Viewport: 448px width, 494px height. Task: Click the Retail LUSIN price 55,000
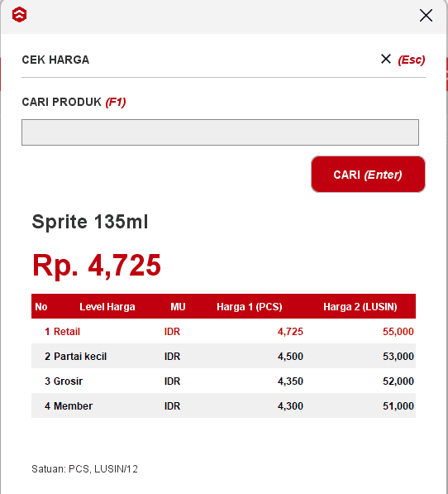click(398, 332)
